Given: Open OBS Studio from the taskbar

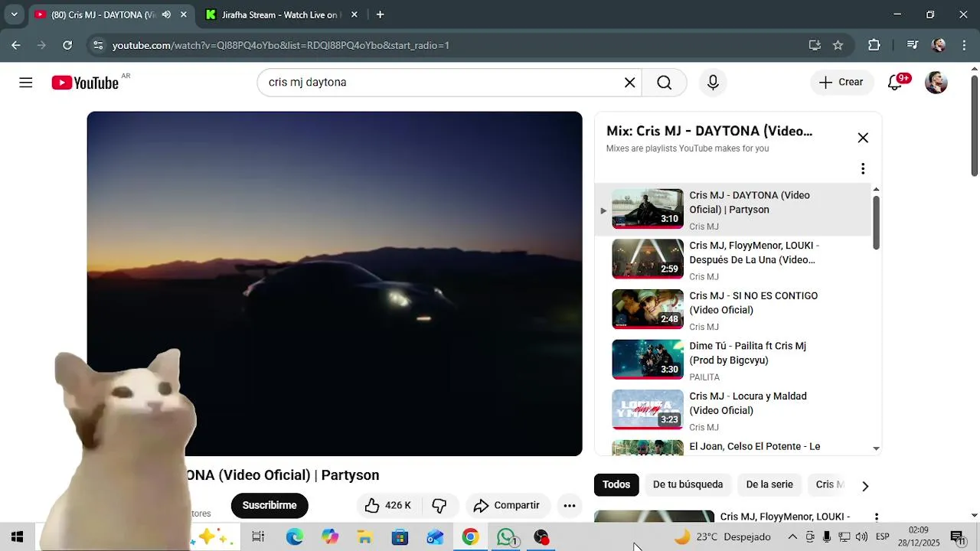Looking at the screenshot, I should pos(541,537).
